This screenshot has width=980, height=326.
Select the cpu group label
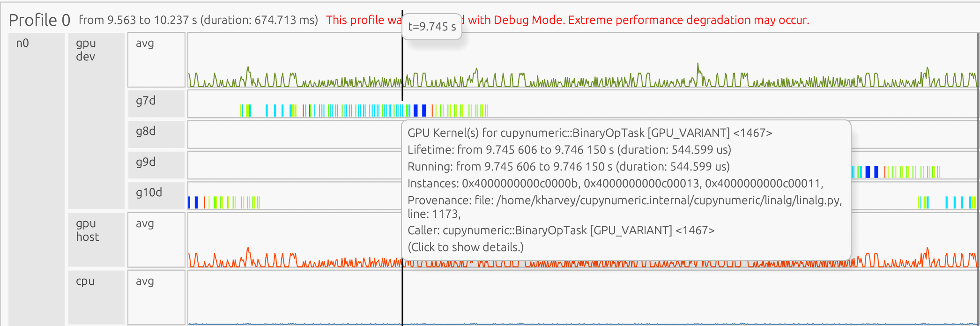[85, 282]
